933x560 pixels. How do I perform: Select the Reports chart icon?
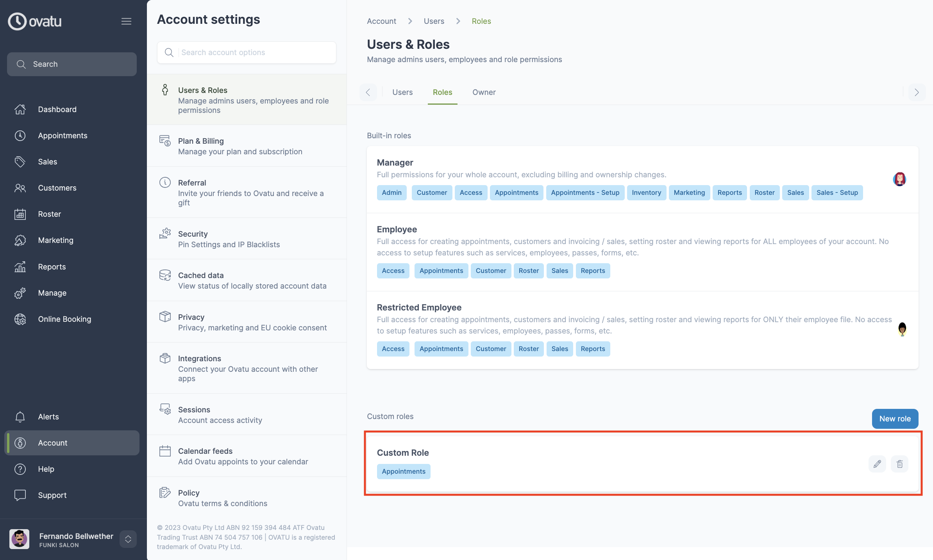(x=20, y=267)
